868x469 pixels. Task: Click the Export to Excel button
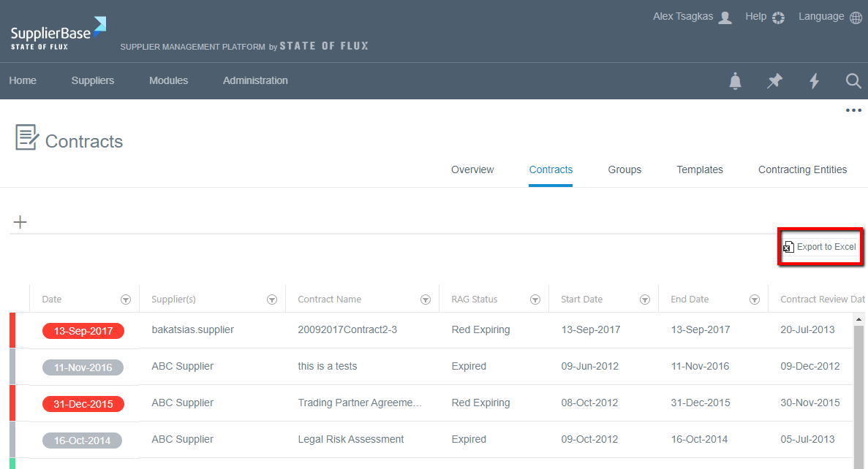pyautogui.click(x=820, y=247)
